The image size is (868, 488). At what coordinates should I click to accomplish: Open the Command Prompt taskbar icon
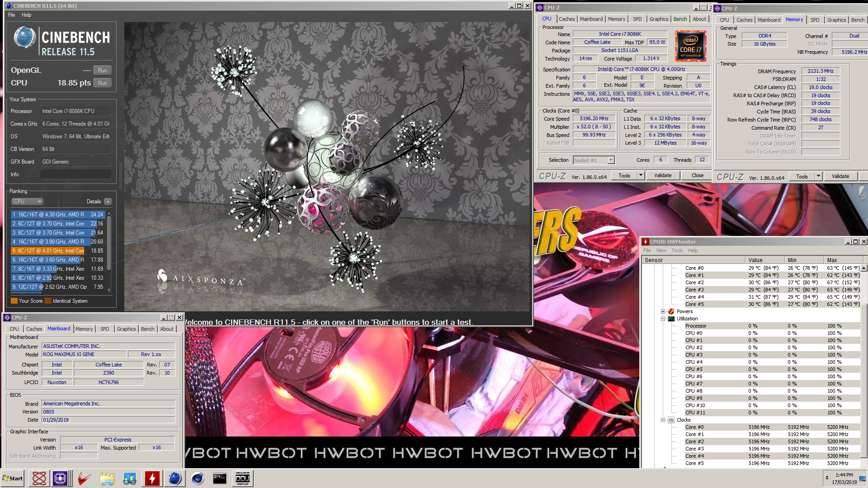(x=220, y=478)
